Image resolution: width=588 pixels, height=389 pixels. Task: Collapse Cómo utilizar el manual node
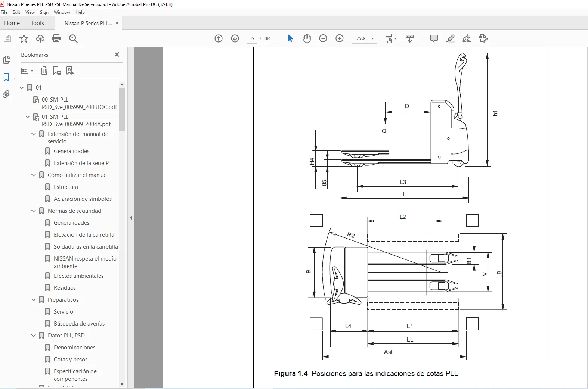click(34, 175)
